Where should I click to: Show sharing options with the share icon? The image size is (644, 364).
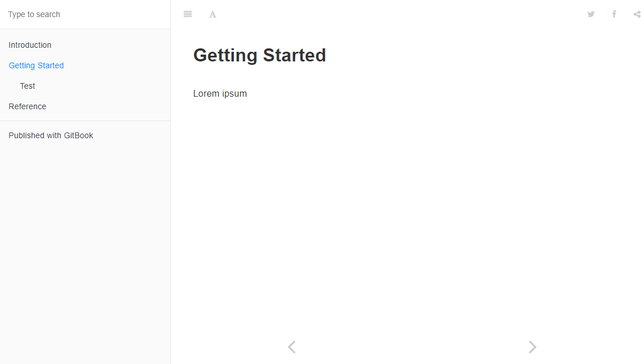637,14
